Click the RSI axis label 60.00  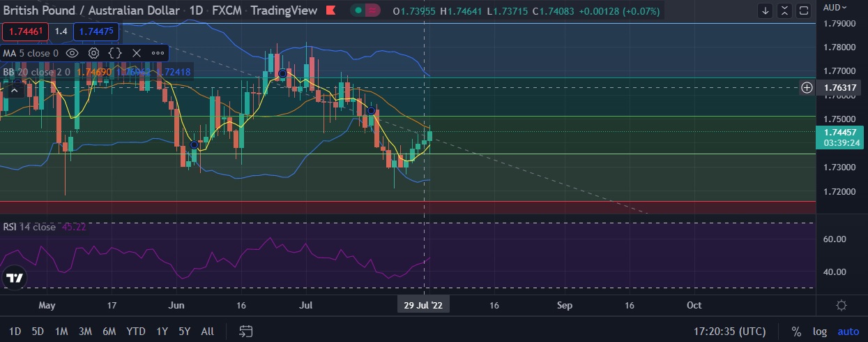click(835, 239)
